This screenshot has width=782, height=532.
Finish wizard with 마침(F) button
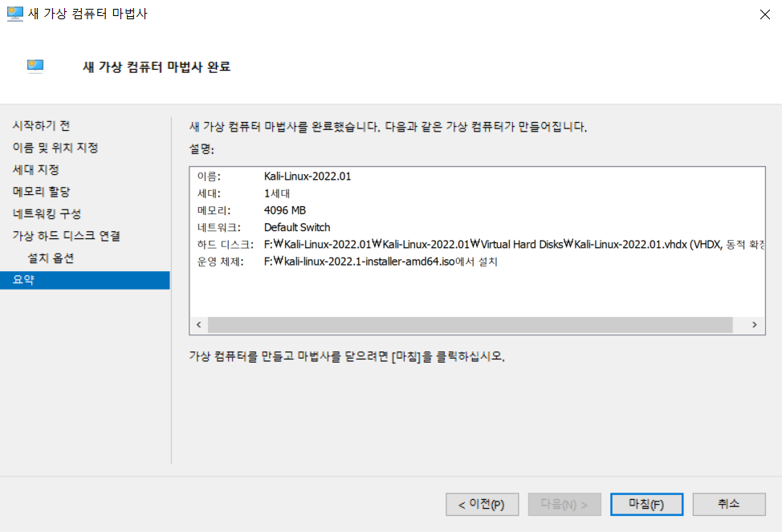tap(647, 505)
